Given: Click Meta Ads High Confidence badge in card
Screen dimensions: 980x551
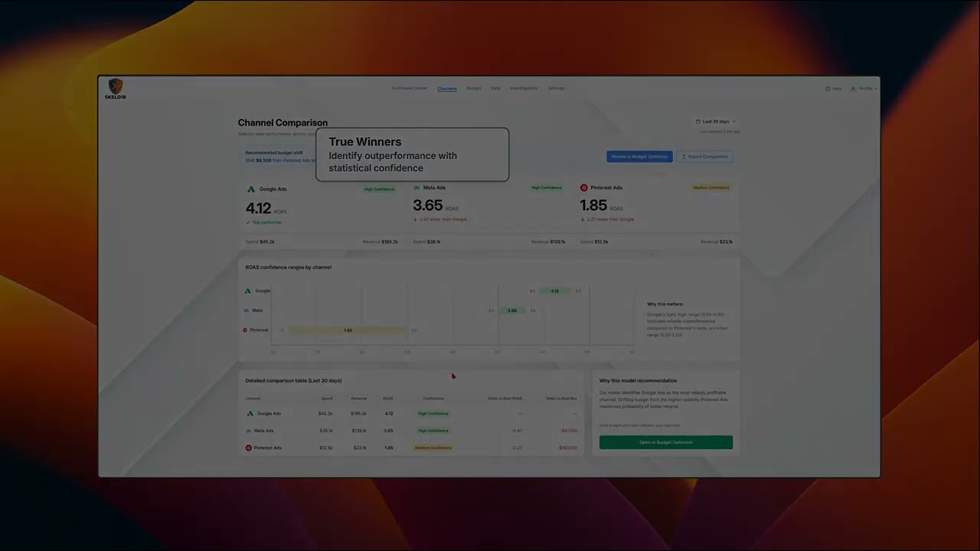Looking at the screenshot, I should [547, 187].
